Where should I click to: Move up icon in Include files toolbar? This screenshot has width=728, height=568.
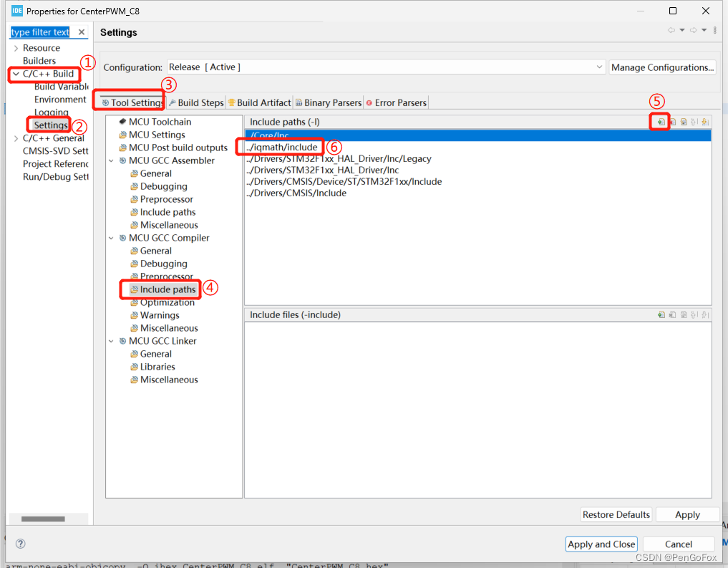pos(694,314)
